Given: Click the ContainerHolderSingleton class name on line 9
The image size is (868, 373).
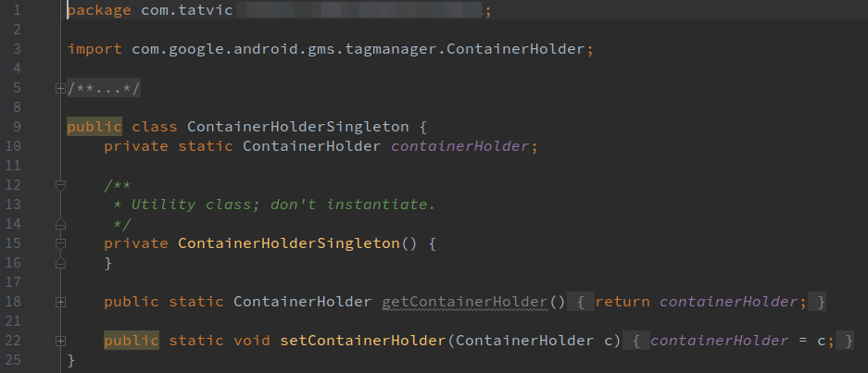Looking at the screenshot, I should (297, 127).
